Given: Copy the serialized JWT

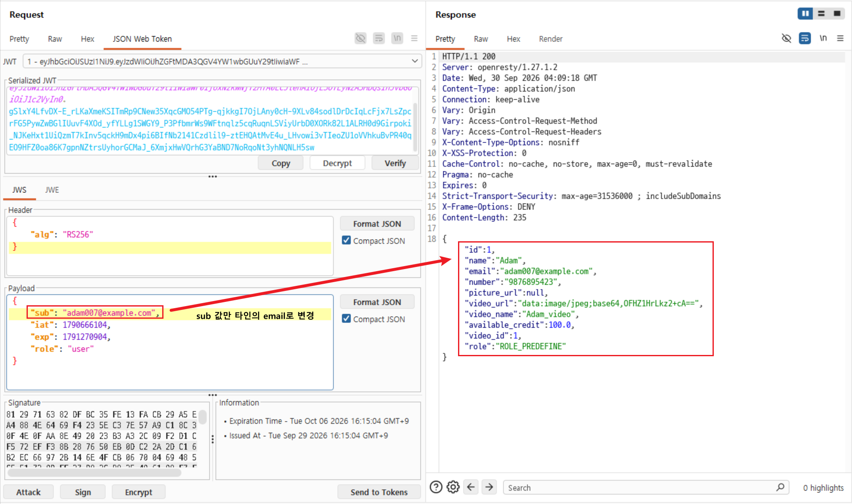Looking at the screenshot, I should 281,163.
